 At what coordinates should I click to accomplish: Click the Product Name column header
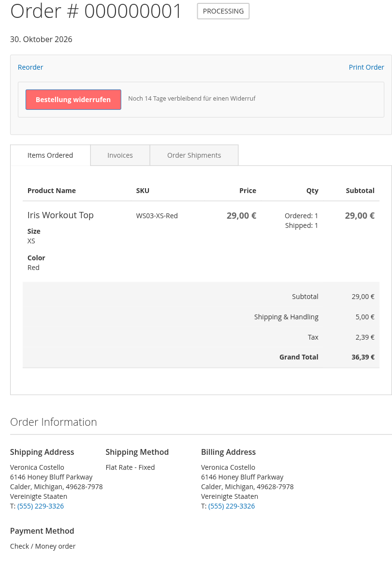coord(52,191)
